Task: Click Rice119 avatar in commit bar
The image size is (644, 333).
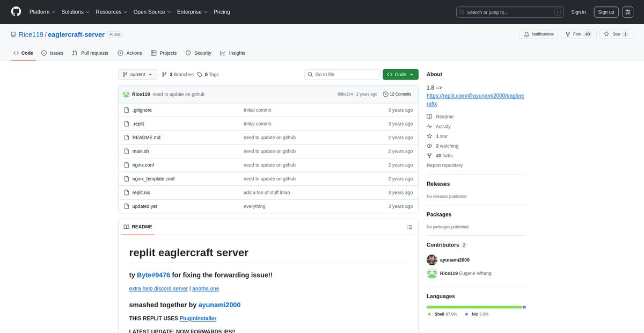Action: click(x=126, y=94)
